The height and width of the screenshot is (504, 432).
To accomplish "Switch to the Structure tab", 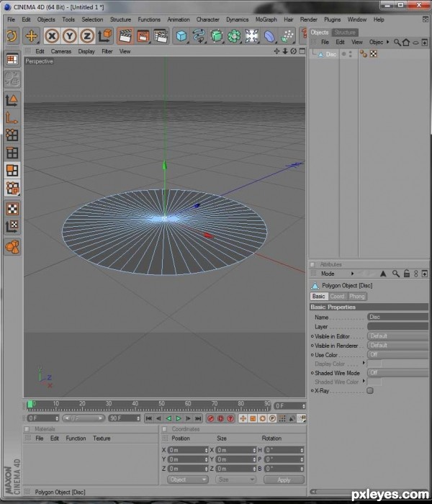I will (x=345, y=32).
